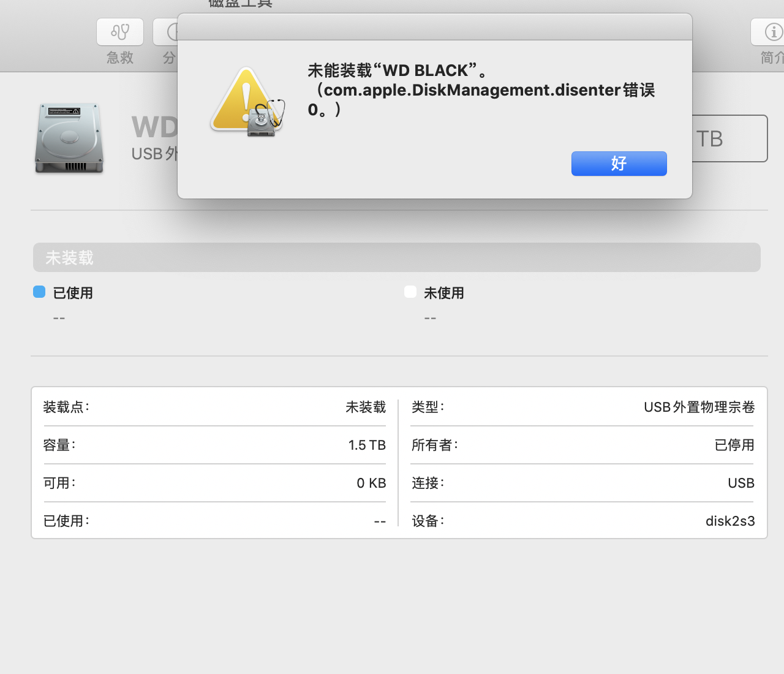
Task: Click the white 未使用 legend swatch
Action: [x=410, y=292]
